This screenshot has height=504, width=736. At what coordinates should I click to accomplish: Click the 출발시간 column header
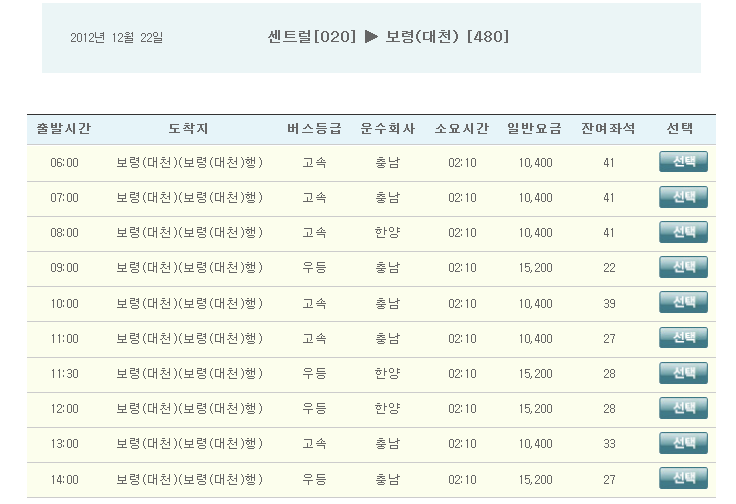[x=64, y=128]
